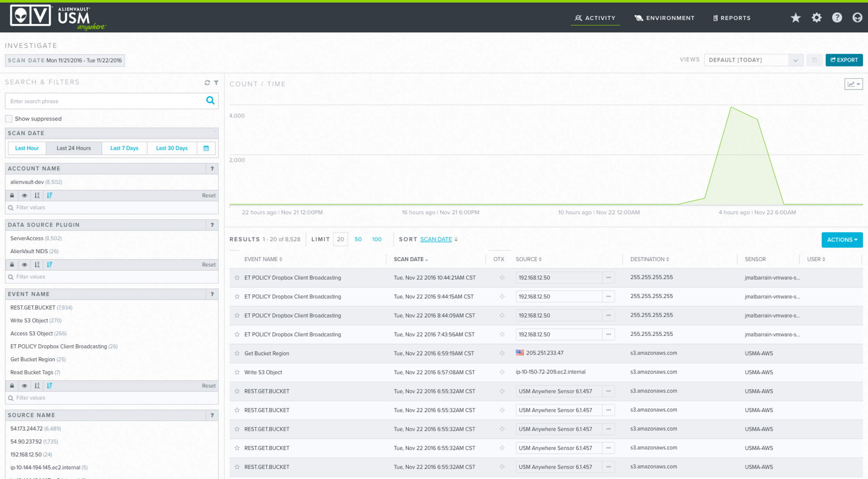Open the chart type dropdown
The image size is (868, 479).
[853, 84]
